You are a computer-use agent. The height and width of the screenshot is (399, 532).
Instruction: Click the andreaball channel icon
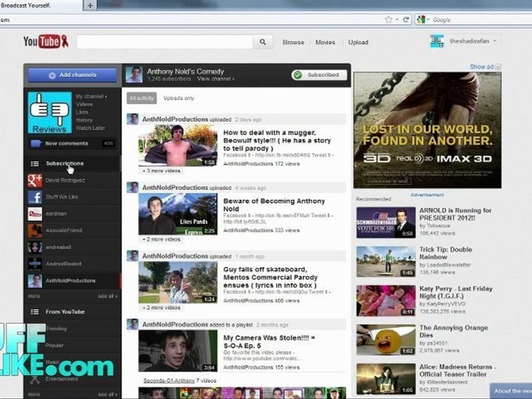click(x=34, y=247)
